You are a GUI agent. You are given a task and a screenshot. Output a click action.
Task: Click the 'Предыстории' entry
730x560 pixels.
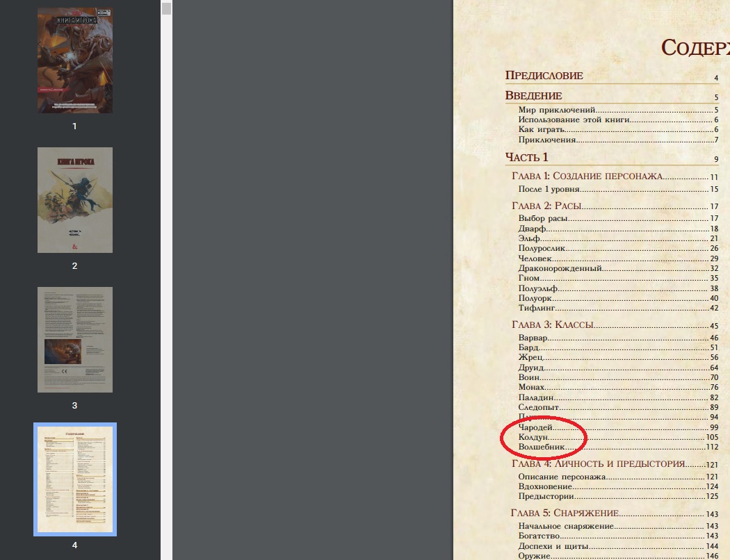(546, 496)
